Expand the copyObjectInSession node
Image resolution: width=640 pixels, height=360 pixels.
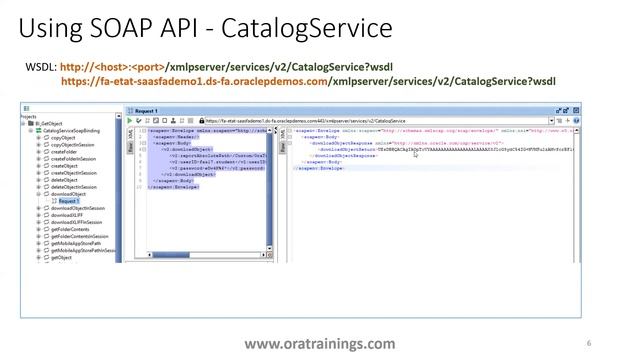pos(39,145)
